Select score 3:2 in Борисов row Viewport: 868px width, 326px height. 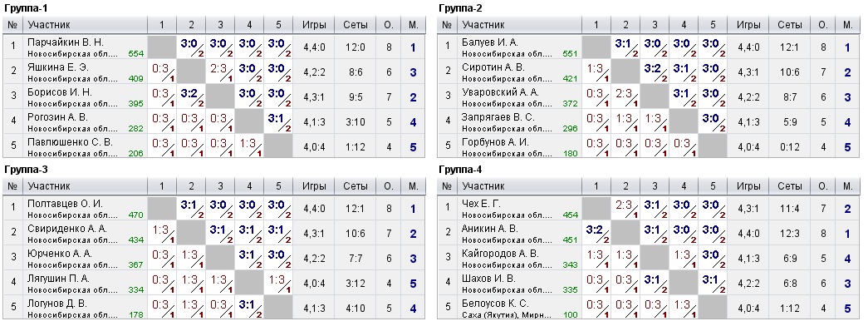[x=191, y=94]
